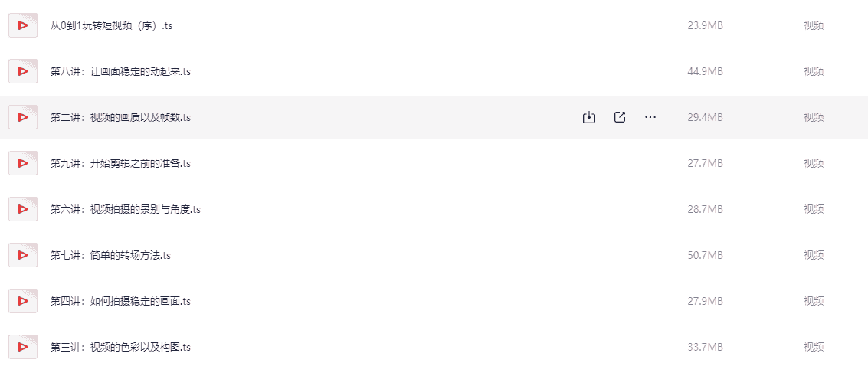
Task: Open 第二讲：视频的画质以及帧数.ts
Action: [120, 117]
